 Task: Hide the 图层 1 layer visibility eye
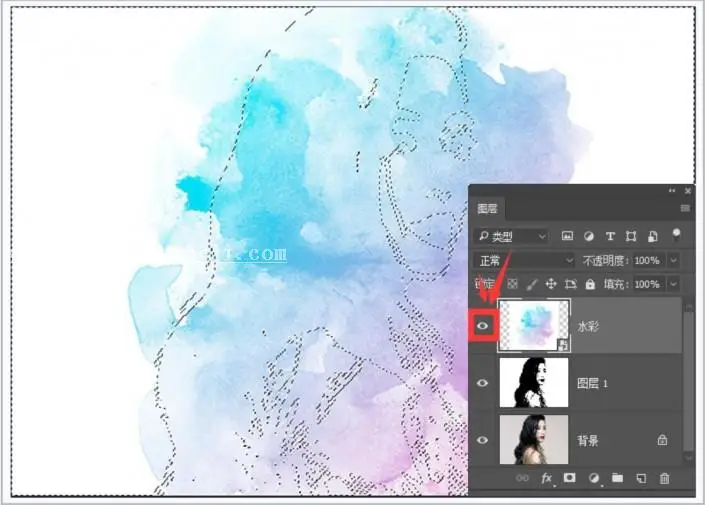click(482, 383)
